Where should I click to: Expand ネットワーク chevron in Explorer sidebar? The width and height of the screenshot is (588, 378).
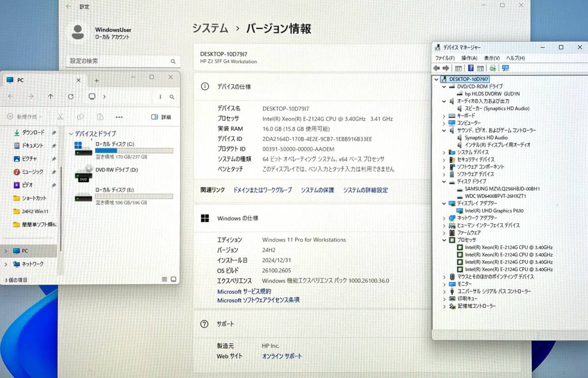pyautogui.click(x=6, y=264)
